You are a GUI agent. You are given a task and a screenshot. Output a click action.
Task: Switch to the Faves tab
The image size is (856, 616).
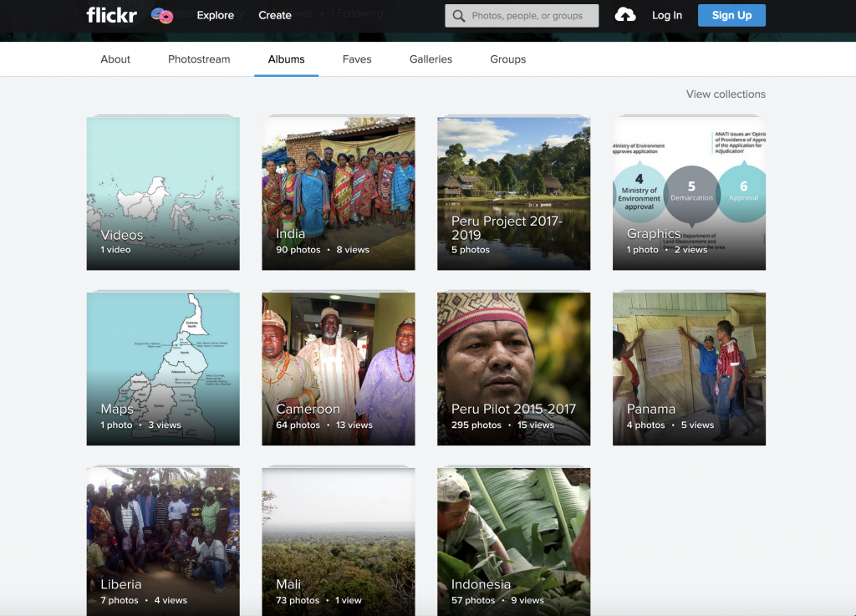(x=357, y=59)
